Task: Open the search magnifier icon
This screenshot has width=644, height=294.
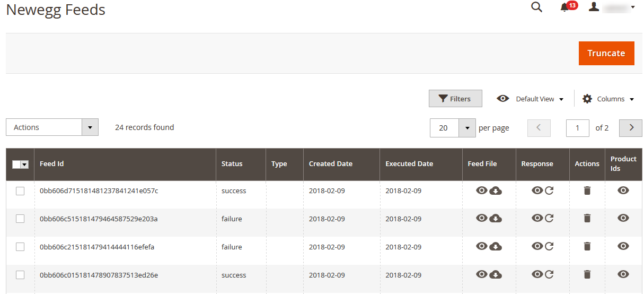Action: [x=537, y=7]
